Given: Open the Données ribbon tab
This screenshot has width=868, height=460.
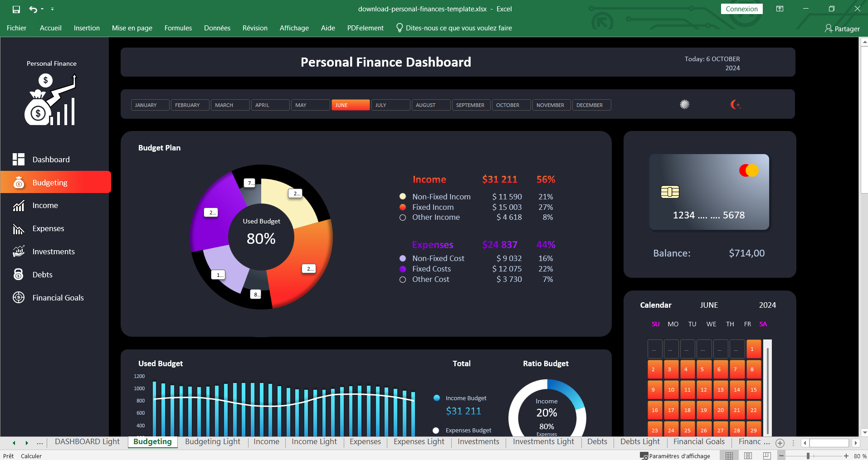Looking at the screenshot, I should coord(217,28).
